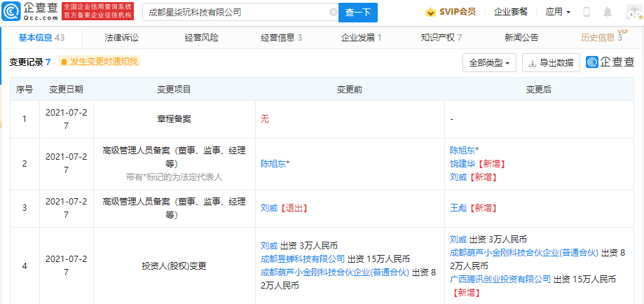Click the 变更记录 7 heading
The image size is (644, 304).
pos(30,62)
